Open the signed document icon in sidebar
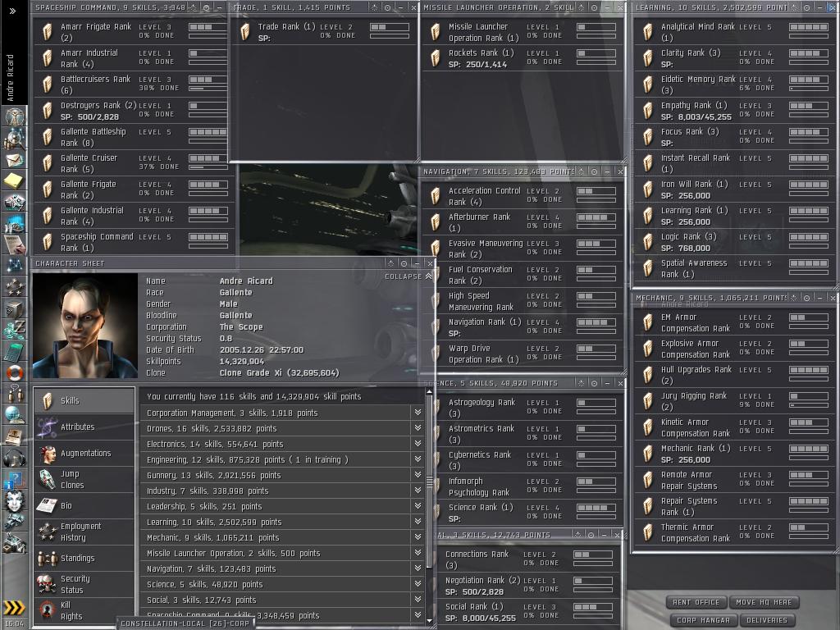The height and width of the screenshot is (630, 840). tap(14, 244)
